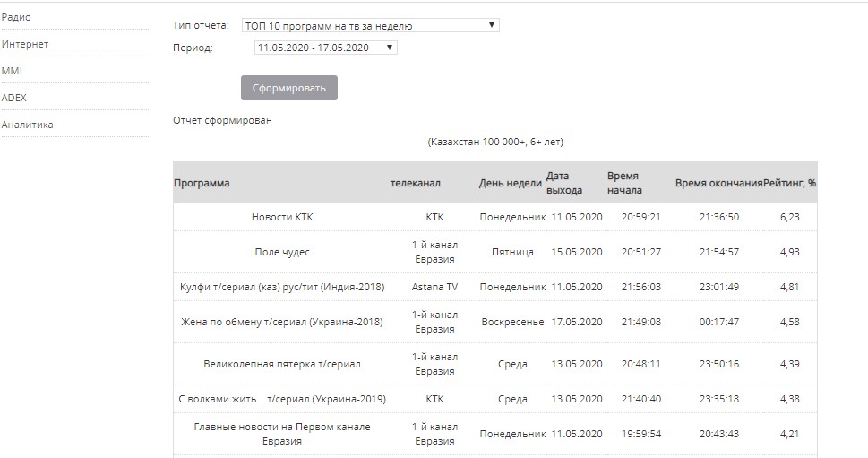Go to MMI sidebar item
This screenshot has height=458, width=868.
(x=13, y=71)
